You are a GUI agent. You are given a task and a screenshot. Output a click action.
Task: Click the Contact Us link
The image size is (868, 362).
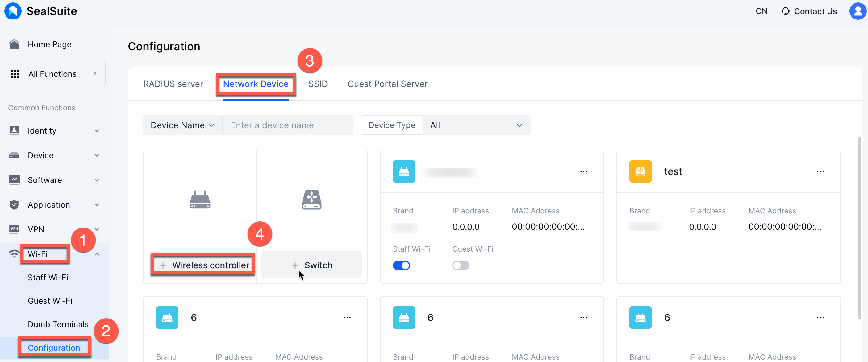(x=815, y=11)
